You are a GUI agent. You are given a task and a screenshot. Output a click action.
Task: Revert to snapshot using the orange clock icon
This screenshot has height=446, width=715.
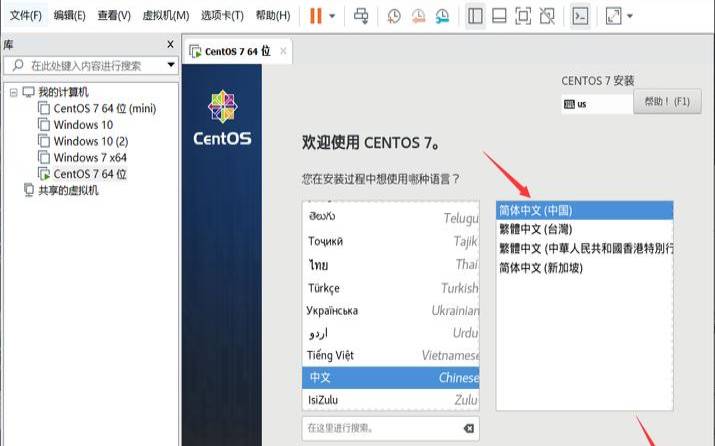[x=418, y=16]
